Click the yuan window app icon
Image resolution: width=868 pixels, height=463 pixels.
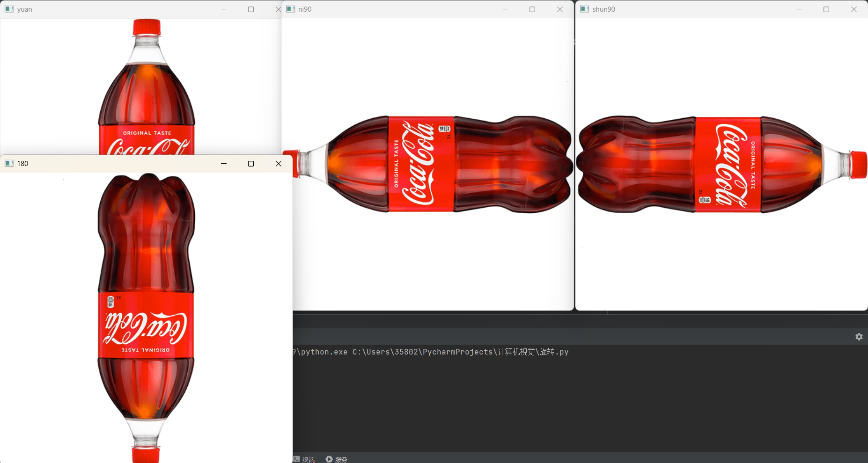[9, 9]
